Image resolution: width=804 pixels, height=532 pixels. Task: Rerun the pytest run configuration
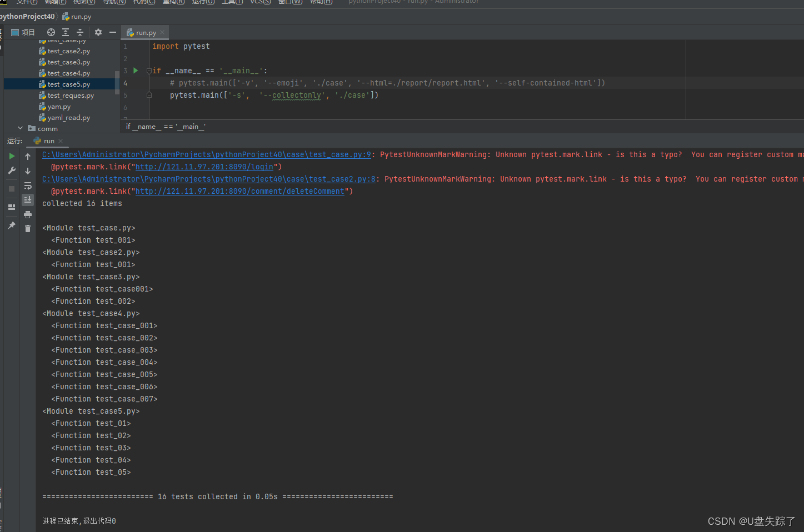[x=11, y=156]
